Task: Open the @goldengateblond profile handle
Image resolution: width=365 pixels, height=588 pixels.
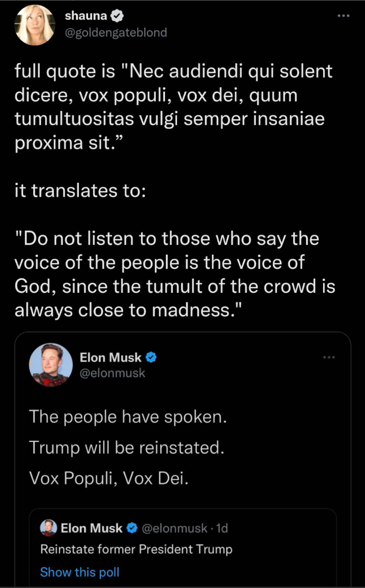Action: [x=116, y=33]
